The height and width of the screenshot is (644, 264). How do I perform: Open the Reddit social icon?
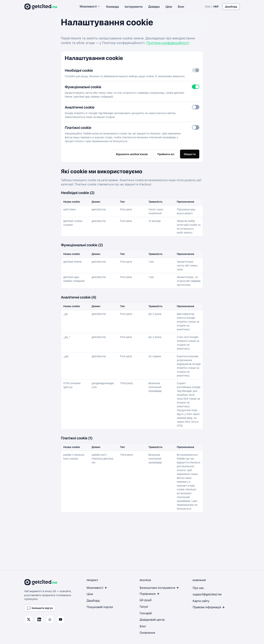pyautogui.click(x=50, y=619)
